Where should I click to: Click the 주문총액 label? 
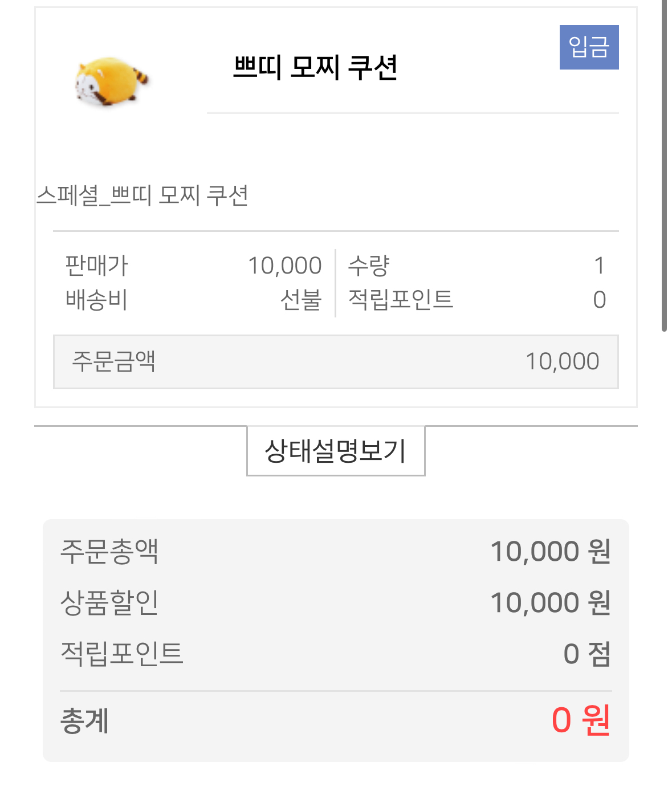(x=109, y=551)
